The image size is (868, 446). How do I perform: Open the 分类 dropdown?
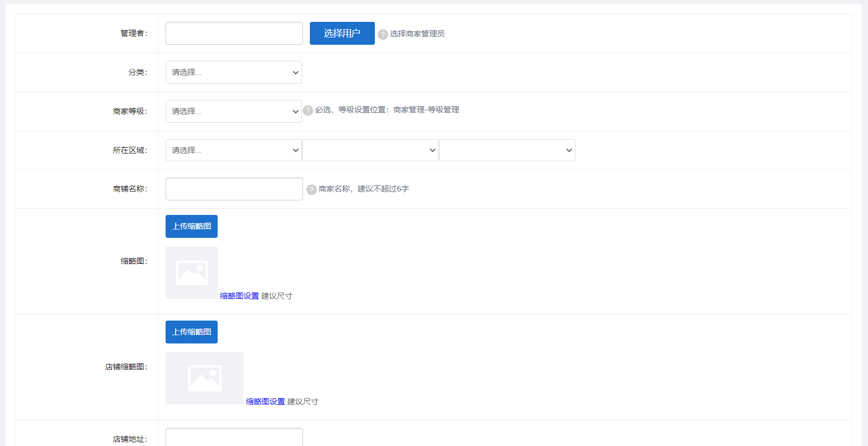234,72
